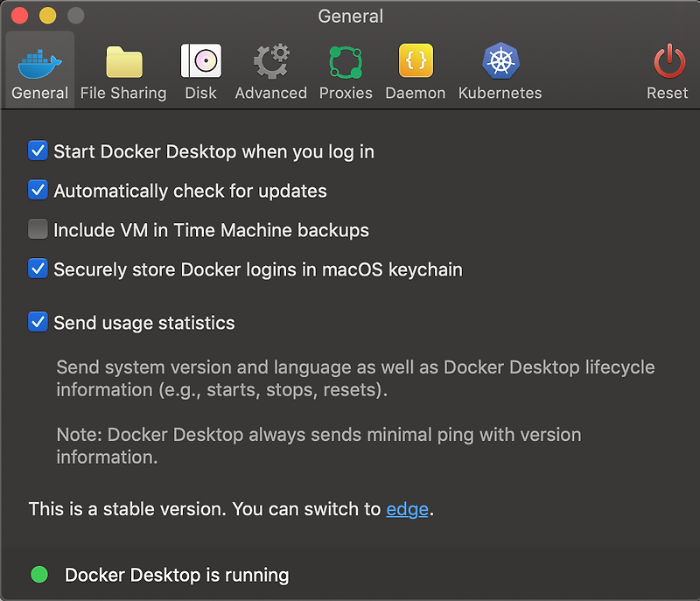
Task: Click the Kubernetes helm icon
Action: pos(500,63)
